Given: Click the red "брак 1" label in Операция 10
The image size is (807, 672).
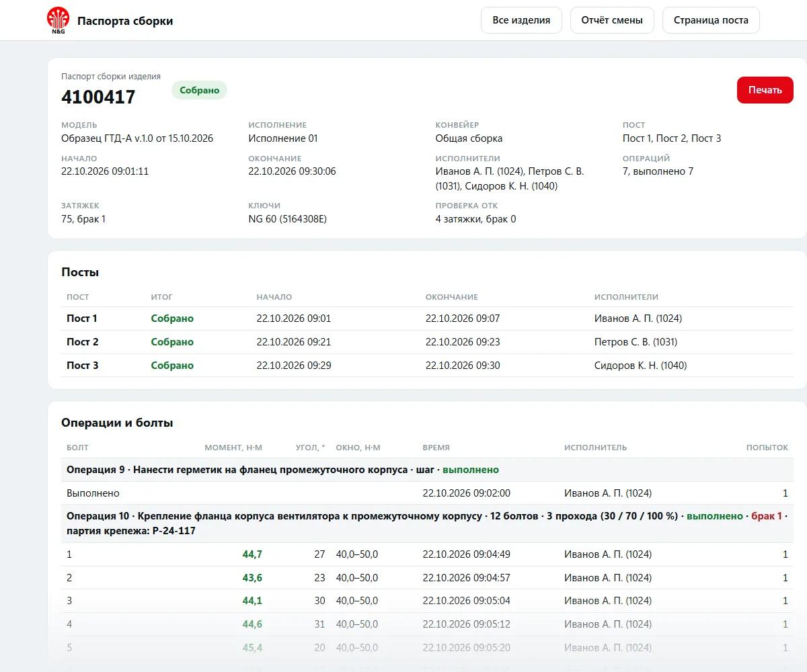Looking at the screenshot, I should 767,516.
